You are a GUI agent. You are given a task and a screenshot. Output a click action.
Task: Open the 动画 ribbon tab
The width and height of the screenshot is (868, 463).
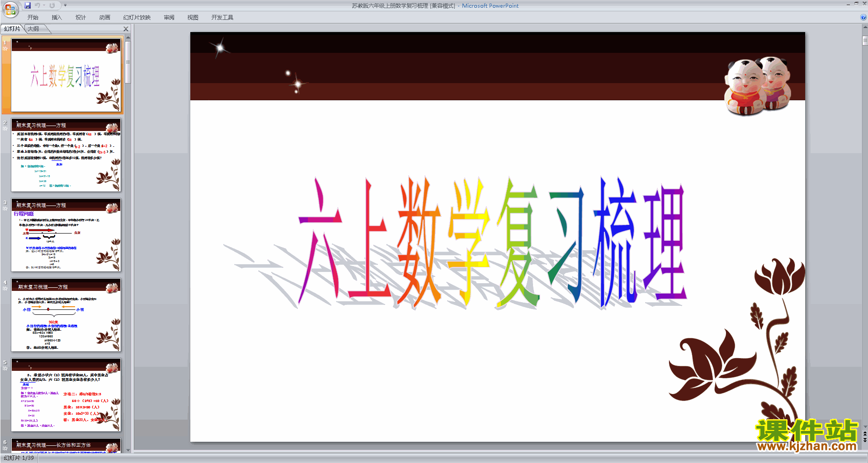[x=104, y=18]
